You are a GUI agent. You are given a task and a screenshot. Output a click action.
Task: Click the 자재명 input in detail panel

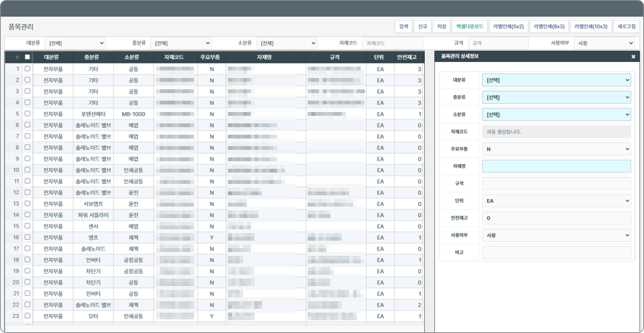[x=557, y=166]
